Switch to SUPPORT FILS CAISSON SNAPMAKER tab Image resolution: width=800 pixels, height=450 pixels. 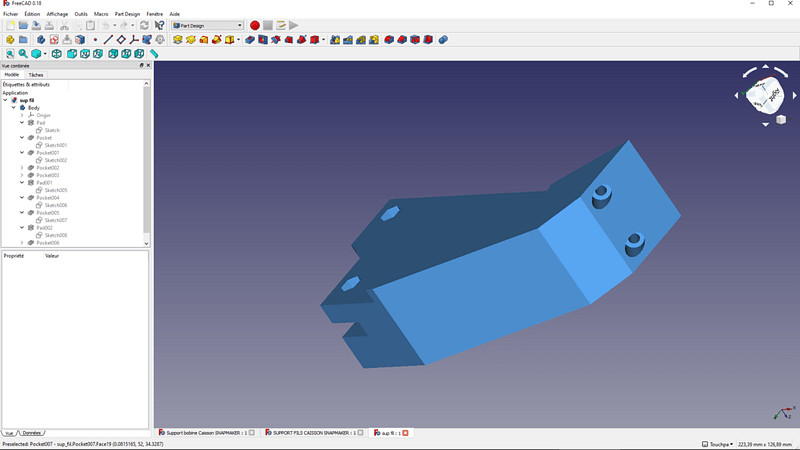pos(314,433)
